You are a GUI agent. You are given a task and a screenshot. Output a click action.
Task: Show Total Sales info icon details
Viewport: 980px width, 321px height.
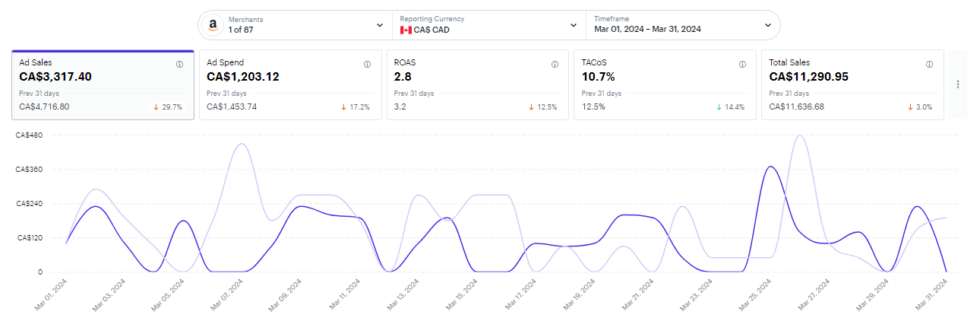tap(930, 65)
